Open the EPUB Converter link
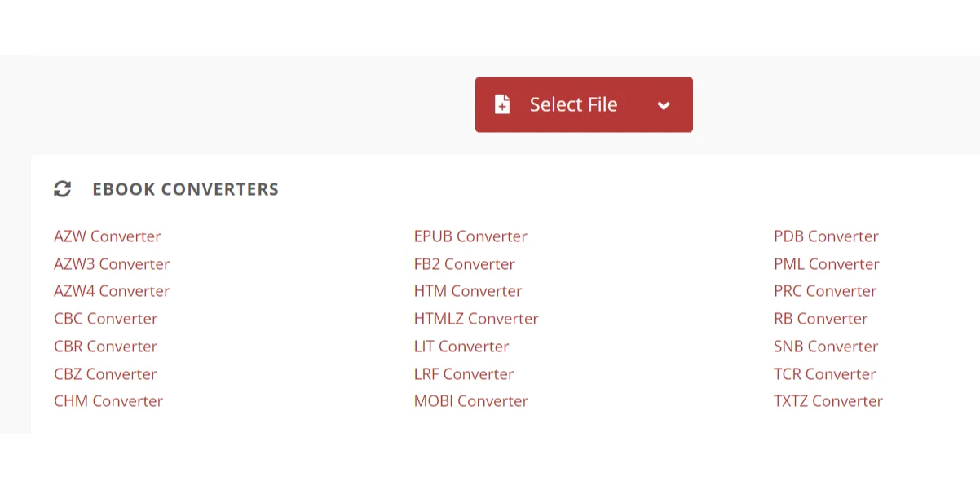Viewport: 980px width, 490px height. tap(470, 236)
